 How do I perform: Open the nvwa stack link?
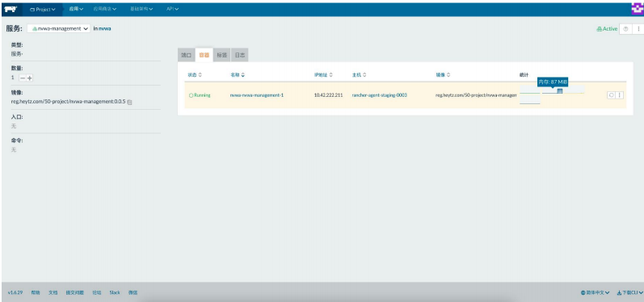point(105,29)
